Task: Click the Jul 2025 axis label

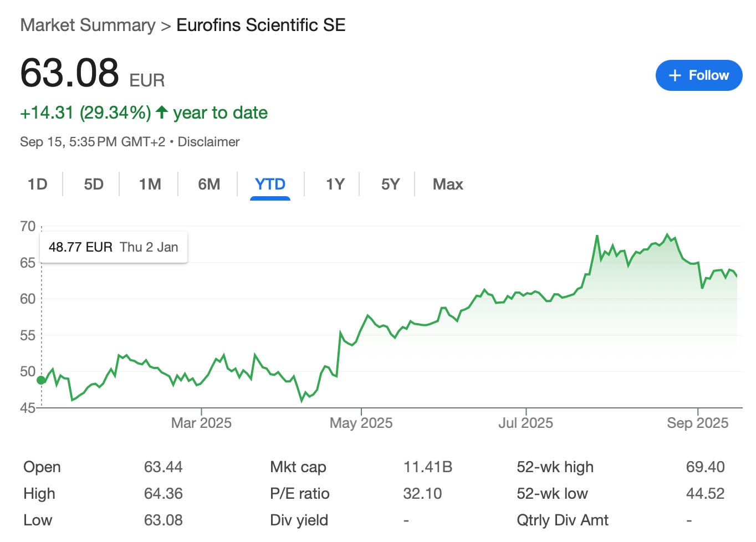Action: [525, 423]
